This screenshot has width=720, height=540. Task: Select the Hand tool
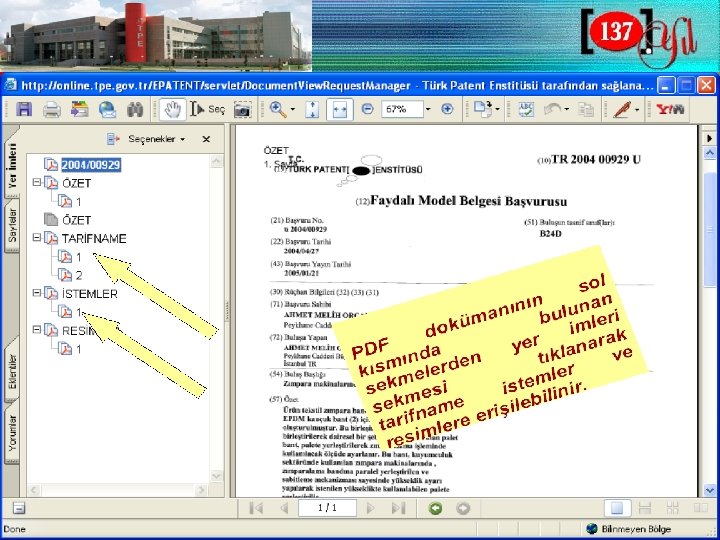point(173,109)
